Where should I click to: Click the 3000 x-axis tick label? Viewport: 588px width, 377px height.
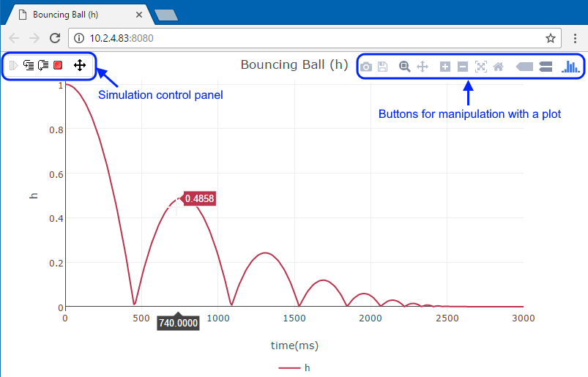tap(524, 318)
